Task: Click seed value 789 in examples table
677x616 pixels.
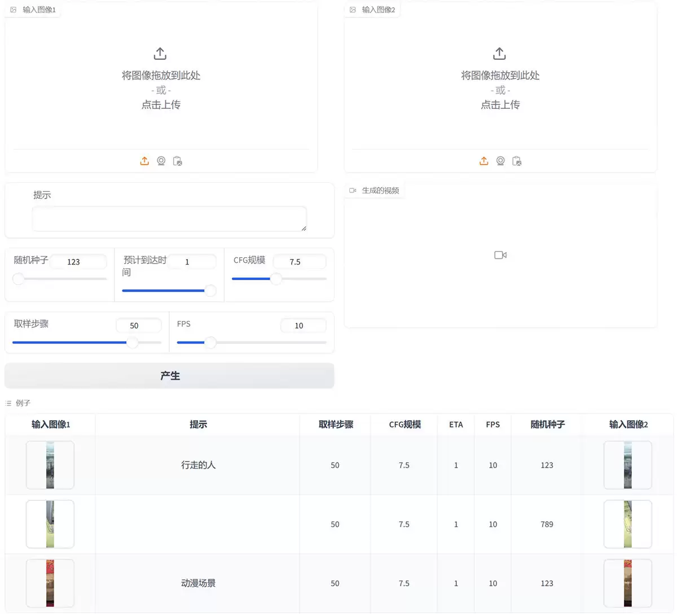Action: (x=547, y=525)
